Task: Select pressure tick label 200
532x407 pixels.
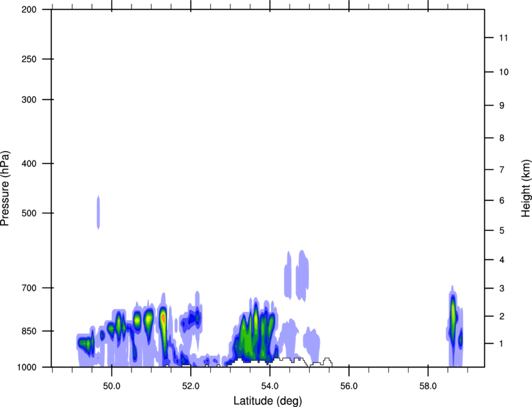Action: point(29,9)
